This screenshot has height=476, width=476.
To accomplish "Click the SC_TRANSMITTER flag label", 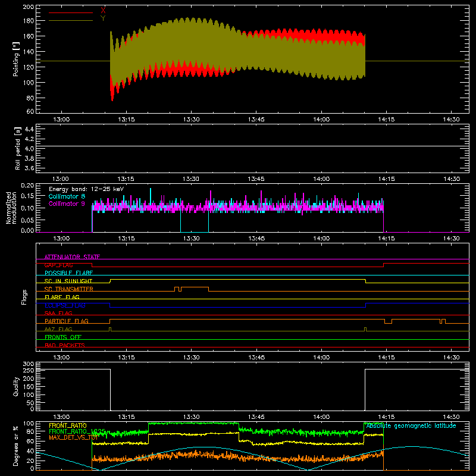I will tap(69, 289).
